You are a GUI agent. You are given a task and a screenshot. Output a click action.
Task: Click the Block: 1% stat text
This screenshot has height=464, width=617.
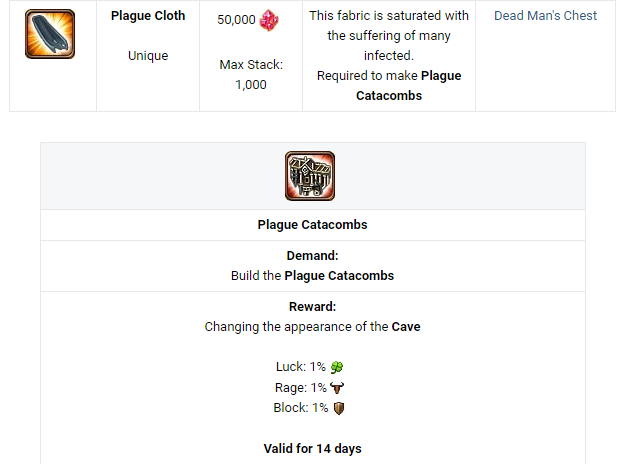(x=301, y=408)
